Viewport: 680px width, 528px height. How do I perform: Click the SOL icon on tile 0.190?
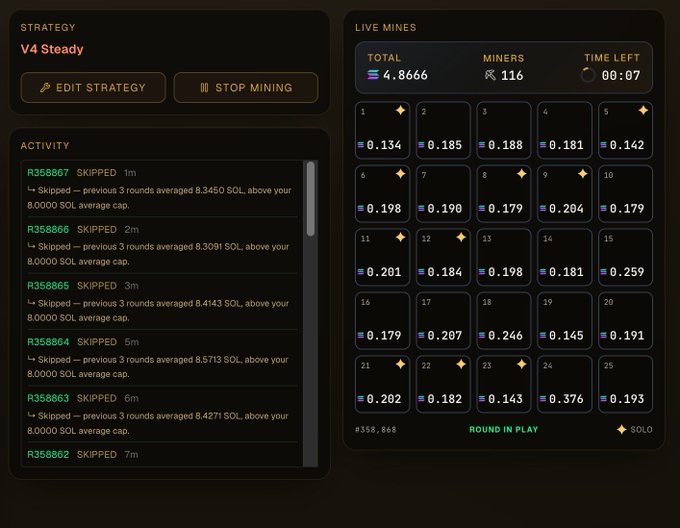(x=421, y=209)
